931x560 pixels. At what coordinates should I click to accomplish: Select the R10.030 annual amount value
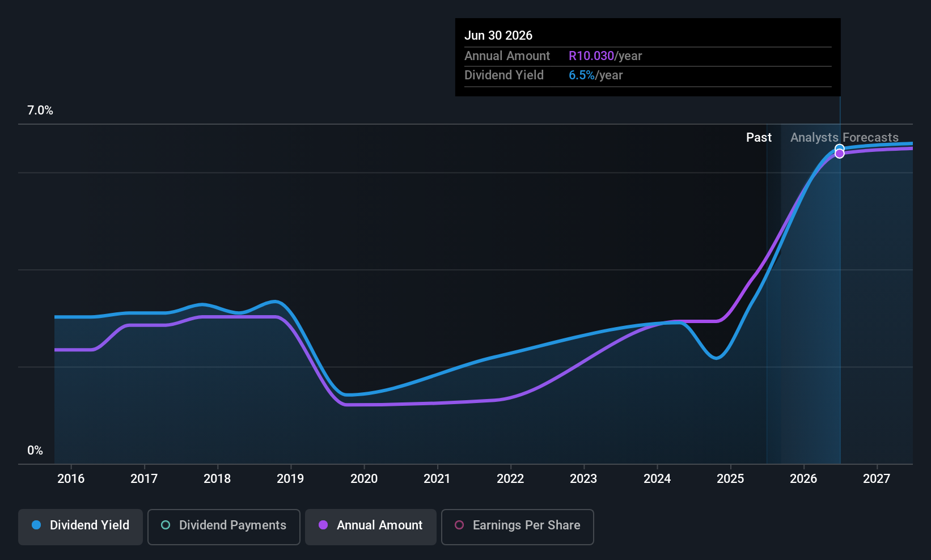tap(591, 56)
